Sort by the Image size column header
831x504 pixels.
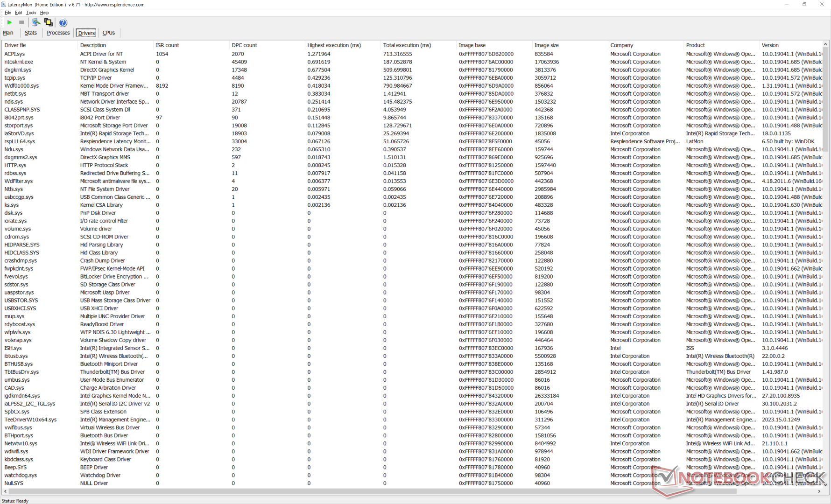[x=570, y=45]
